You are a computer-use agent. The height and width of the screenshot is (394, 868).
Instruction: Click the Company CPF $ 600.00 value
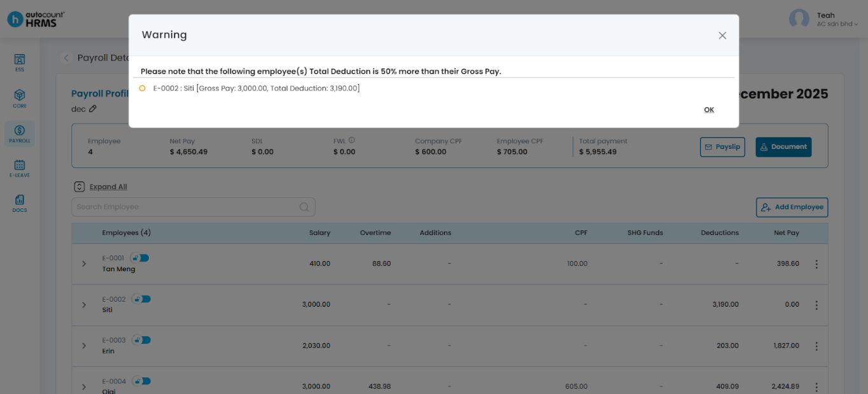[x=431, y=152]
